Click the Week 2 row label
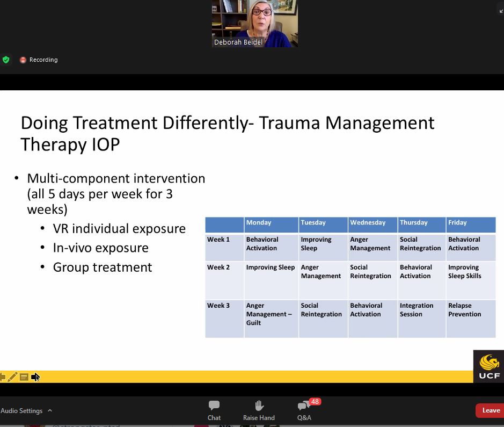This screenshot has height=427, width=504. [224, 280]
